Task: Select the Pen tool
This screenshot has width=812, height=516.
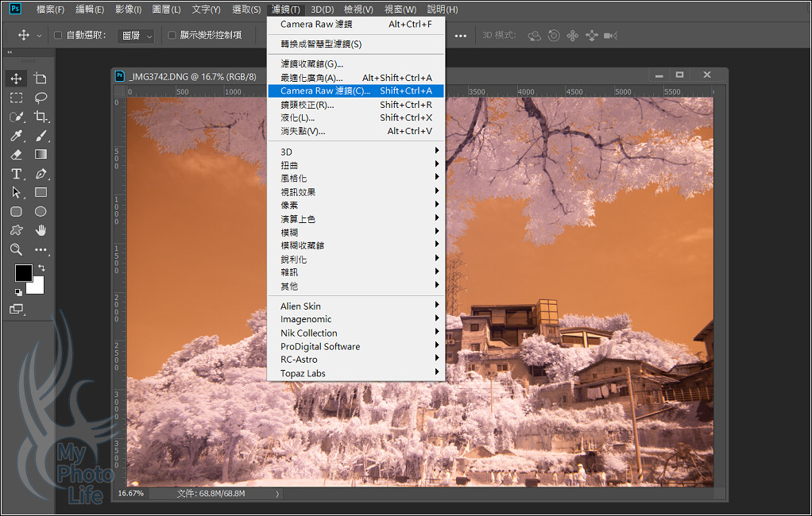Action: point(41,174)
